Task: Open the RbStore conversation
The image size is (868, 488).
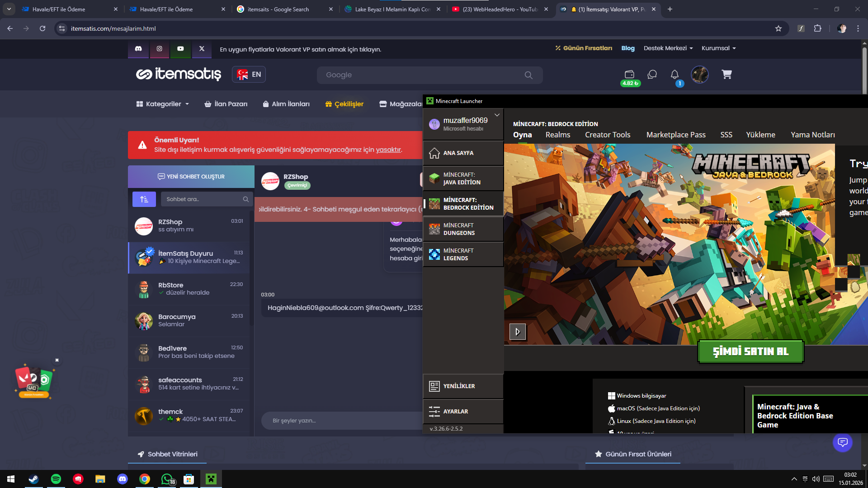Action: pyautogui.click(x=189, y=289)
